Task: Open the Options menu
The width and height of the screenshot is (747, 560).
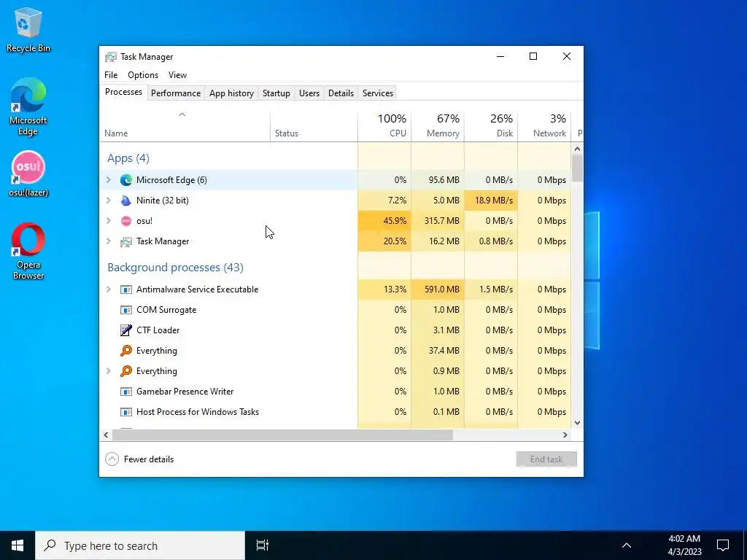Action: 143,75
